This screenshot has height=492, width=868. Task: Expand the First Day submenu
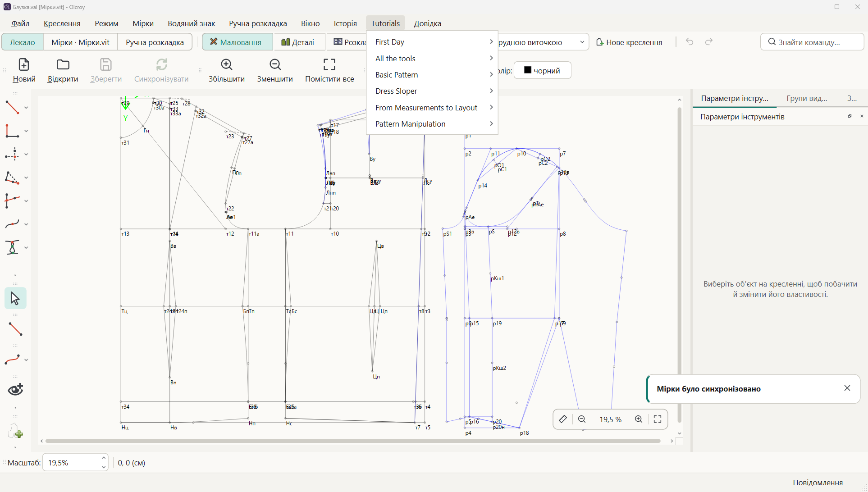coord(432,42)
